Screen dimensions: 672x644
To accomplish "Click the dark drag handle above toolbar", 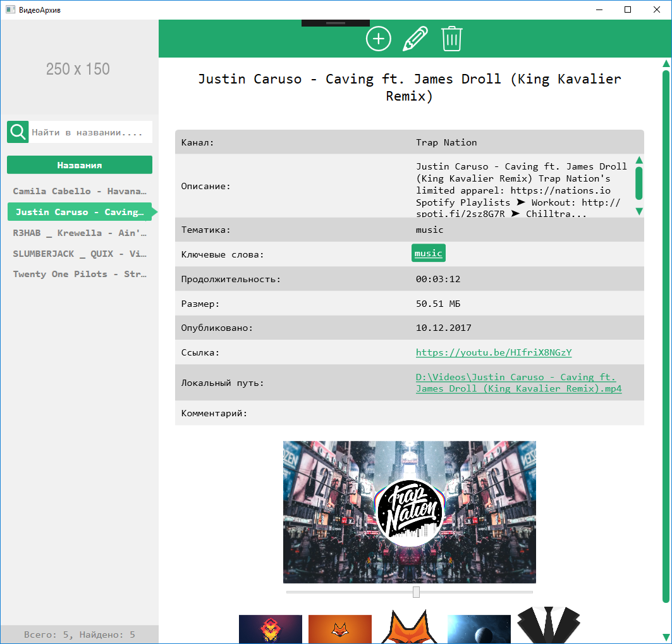I will pyautogui.click(x=336, y=23).
